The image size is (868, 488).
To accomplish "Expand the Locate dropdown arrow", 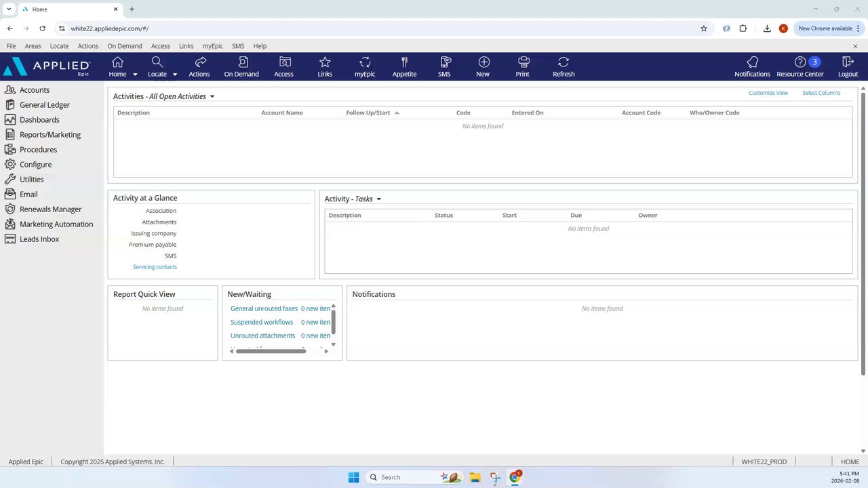I will tap(175, 75).
